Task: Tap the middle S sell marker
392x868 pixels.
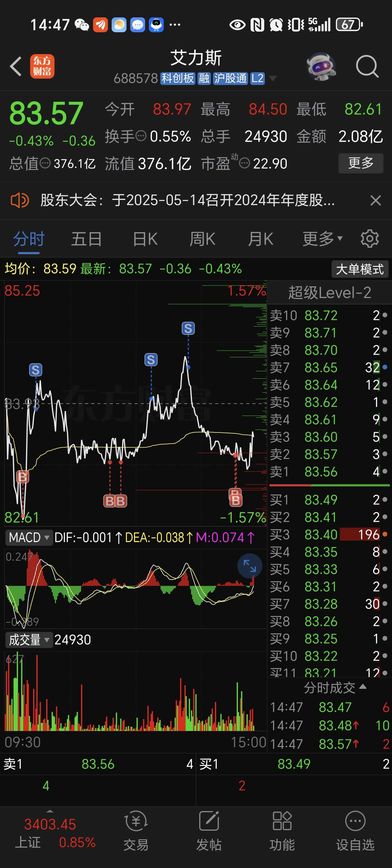Action: [151, 360]
